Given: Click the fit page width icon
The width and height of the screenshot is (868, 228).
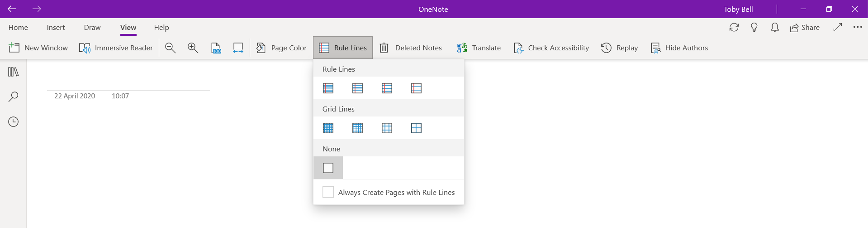Looking at the screenshot, I should pos(238,48).
